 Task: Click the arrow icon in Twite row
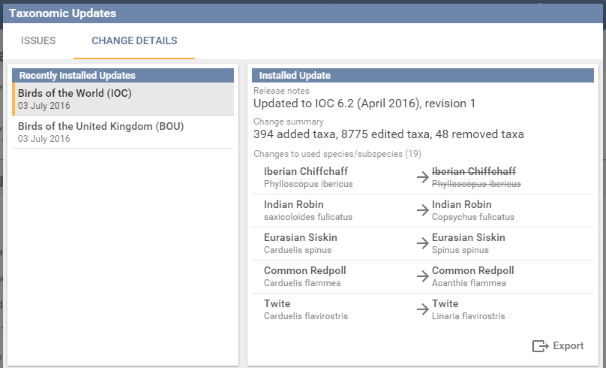click(x=423, y=309)
